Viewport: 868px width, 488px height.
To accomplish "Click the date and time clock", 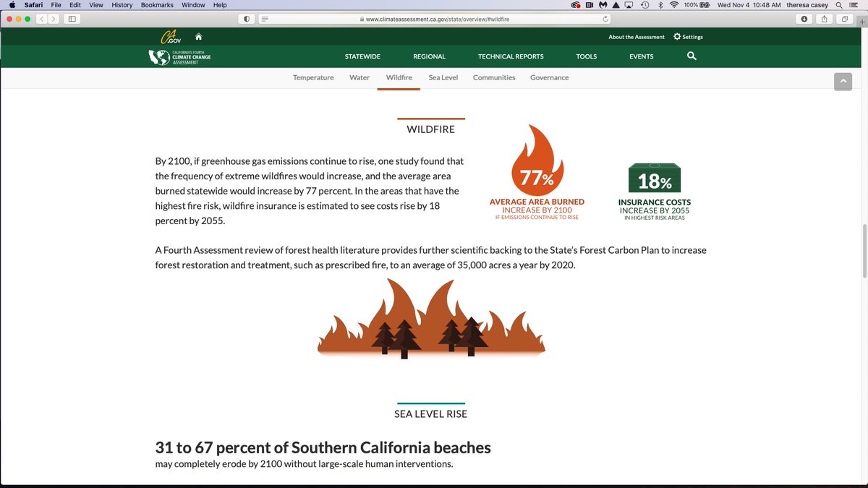I will (x=749, y=5).
